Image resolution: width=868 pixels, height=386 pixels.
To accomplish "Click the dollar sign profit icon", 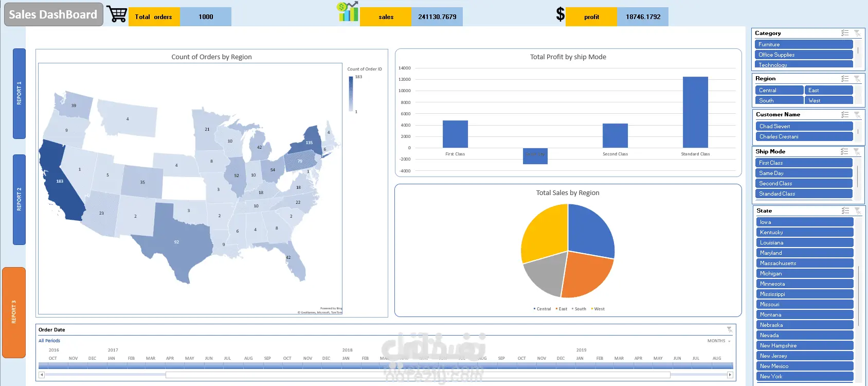I will pos(560,14).
